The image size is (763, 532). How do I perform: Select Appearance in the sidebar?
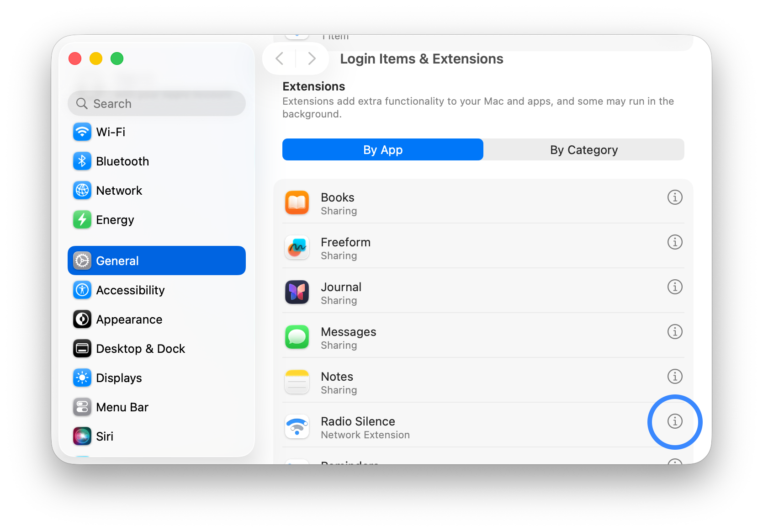129,319
